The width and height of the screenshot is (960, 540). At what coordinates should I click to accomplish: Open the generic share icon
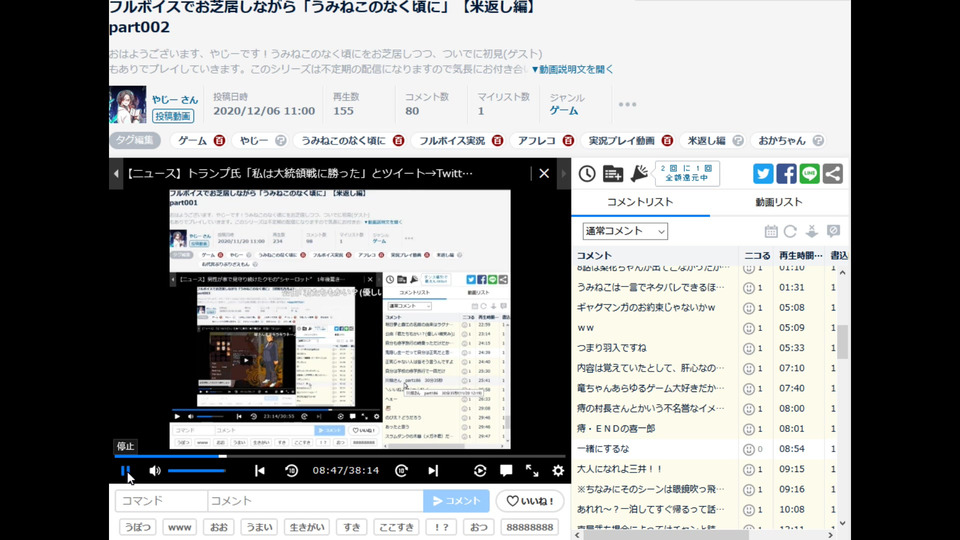coord(833,174)
